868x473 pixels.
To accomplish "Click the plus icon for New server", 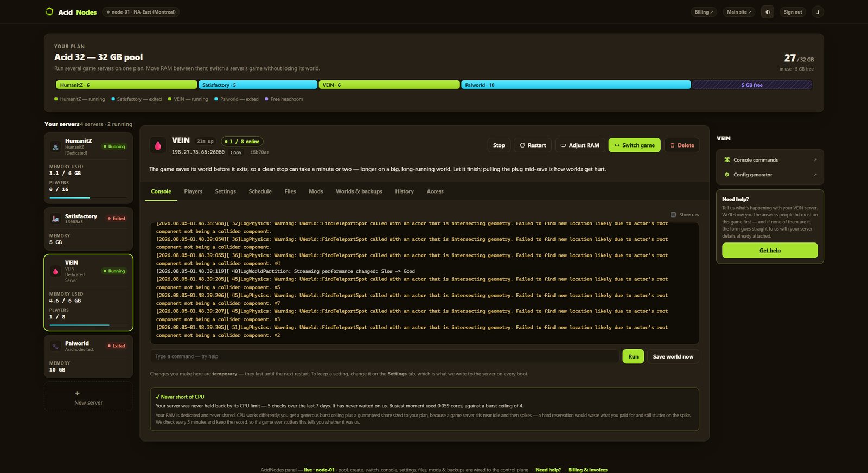I will point(77,393).
